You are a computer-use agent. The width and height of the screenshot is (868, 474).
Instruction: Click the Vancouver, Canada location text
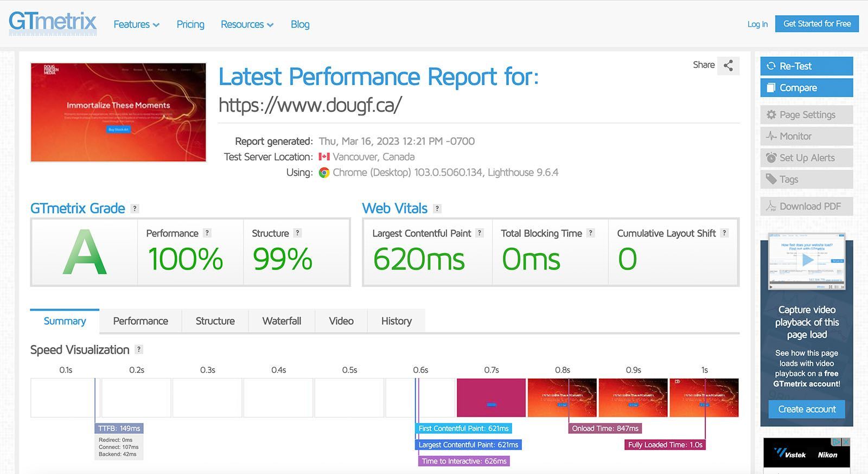374,157
